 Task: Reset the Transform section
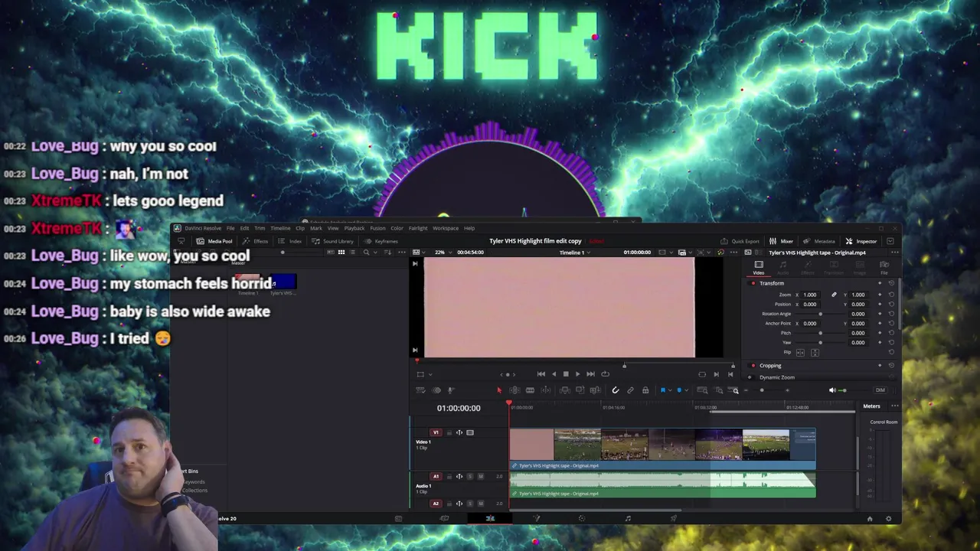point(891,283)
